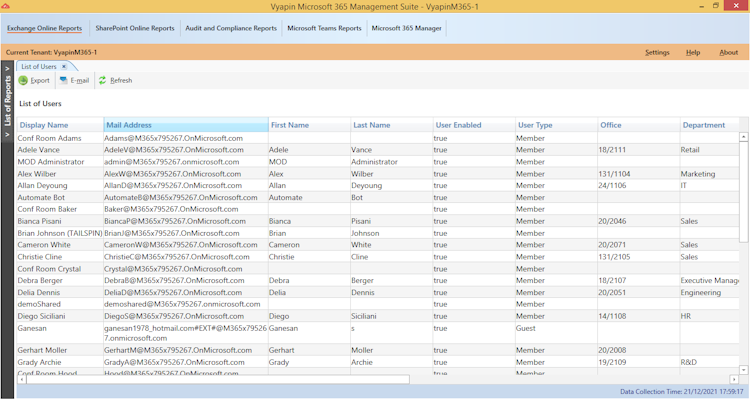Click the green Export icon
Viewport: 750px width, 400px height.
coord(23,80)
